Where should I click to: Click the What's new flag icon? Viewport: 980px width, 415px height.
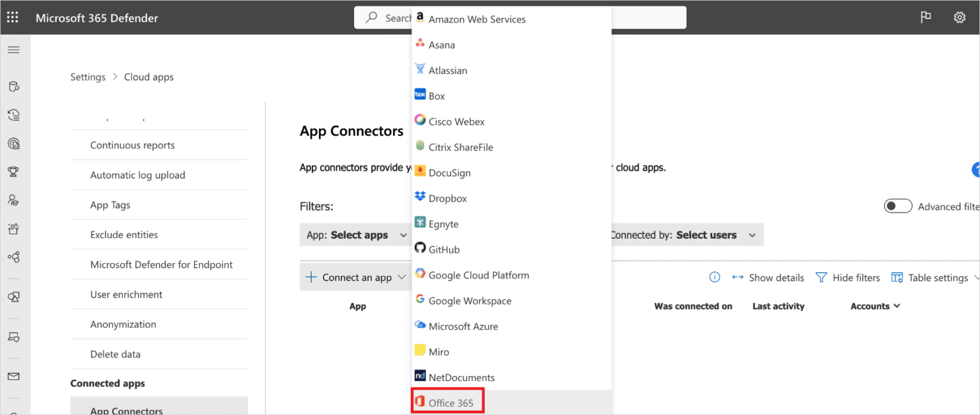tap(926, 17)
